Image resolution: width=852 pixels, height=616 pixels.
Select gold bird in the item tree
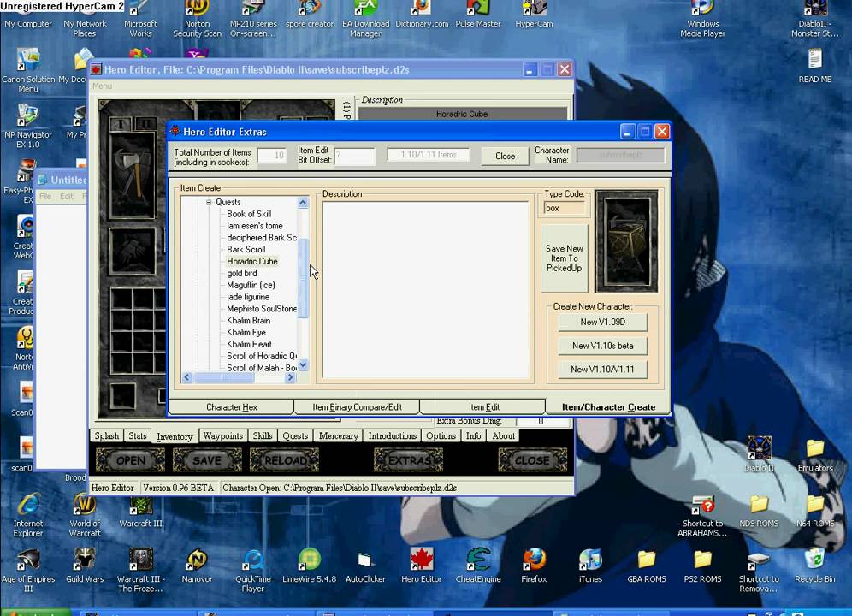(x=242, y=274)
